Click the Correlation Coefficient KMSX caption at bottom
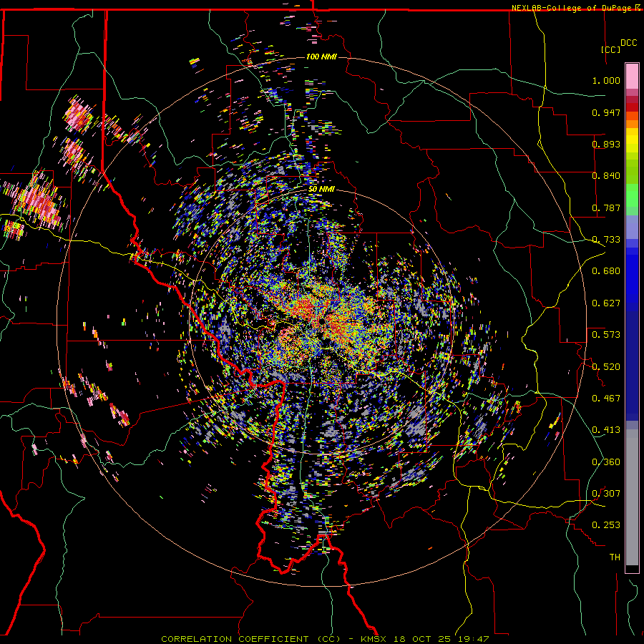This screenshot has width=644, height=644. point(325,639)
